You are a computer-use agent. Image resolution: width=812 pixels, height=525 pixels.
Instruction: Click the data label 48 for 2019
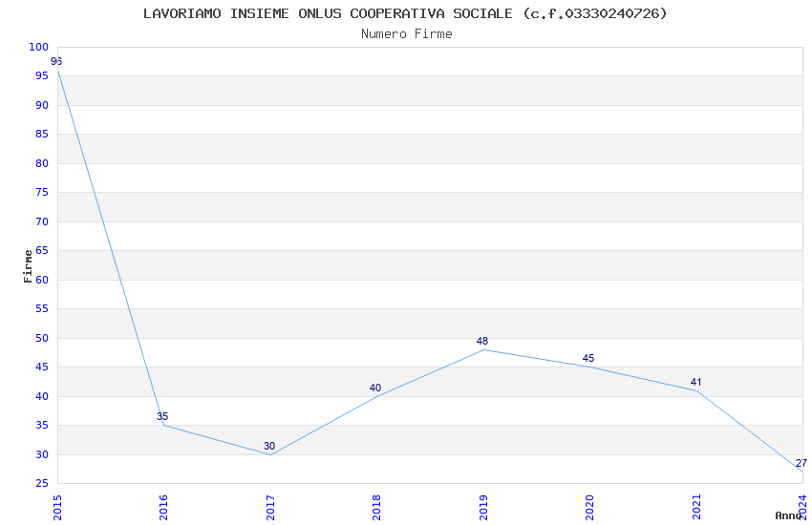pos(482,341)
